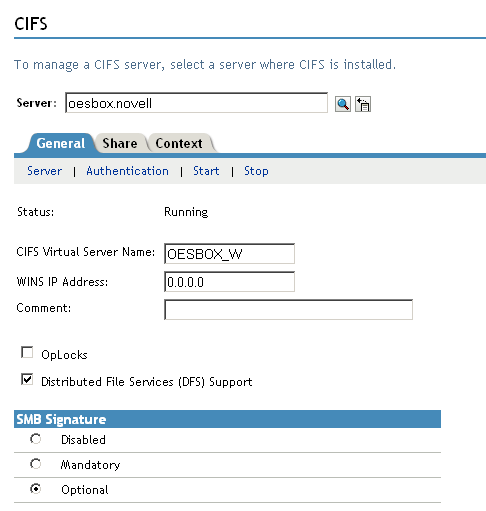Open the Server settings link
Image resolution: width=486 pixels, height=511 pixels.
[44, 171]
